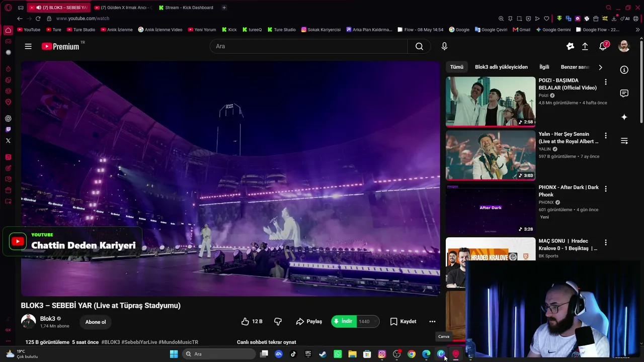Select the İlgili filter chip
644x362 pixels.
point(544,67)
